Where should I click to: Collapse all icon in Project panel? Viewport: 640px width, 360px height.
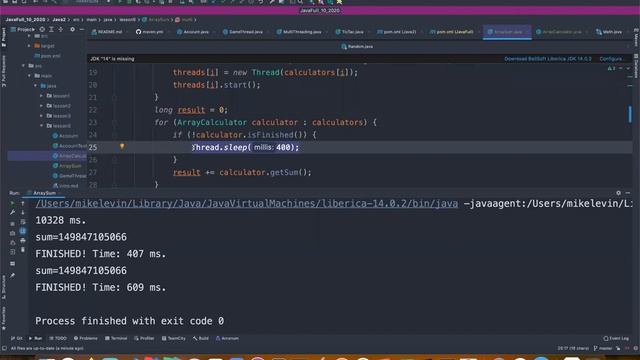pyautogui.click(x=60, y=29)
